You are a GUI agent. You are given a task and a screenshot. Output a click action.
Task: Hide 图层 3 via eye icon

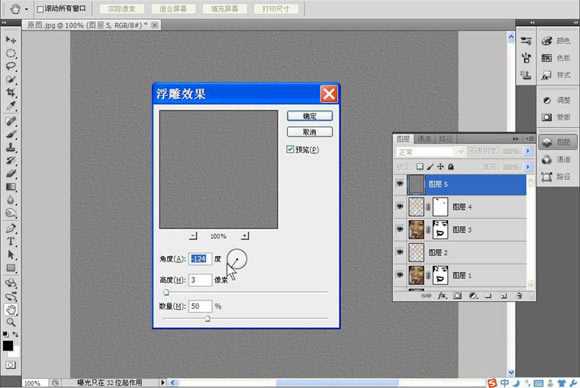pyautogui.click(x=400, y=229)
